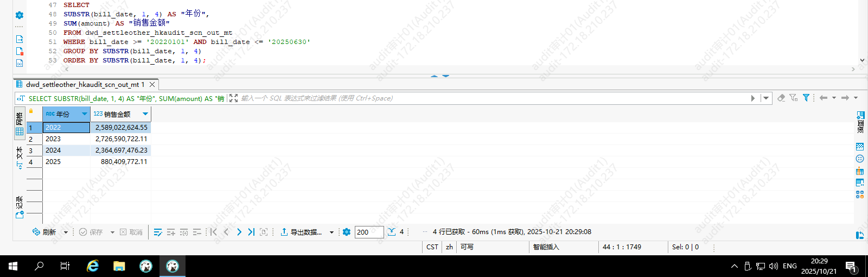Switch to text (文本) view tab

(20, 158)
